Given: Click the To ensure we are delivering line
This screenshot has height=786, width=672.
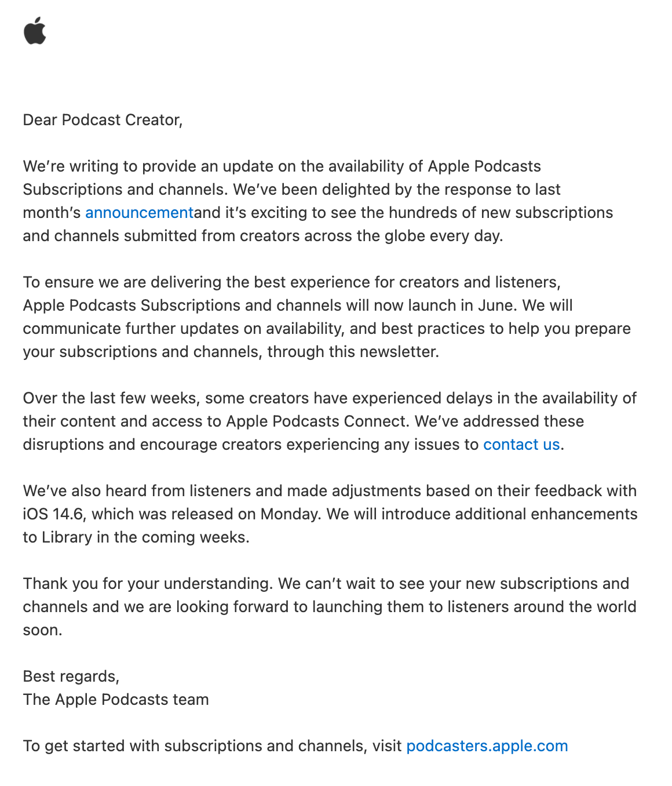Looking at the screenshot, I should (291, 282).
